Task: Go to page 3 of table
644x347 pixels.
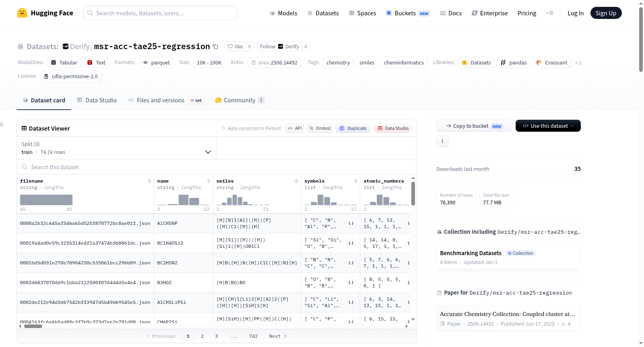Action: tap(216, 336)
